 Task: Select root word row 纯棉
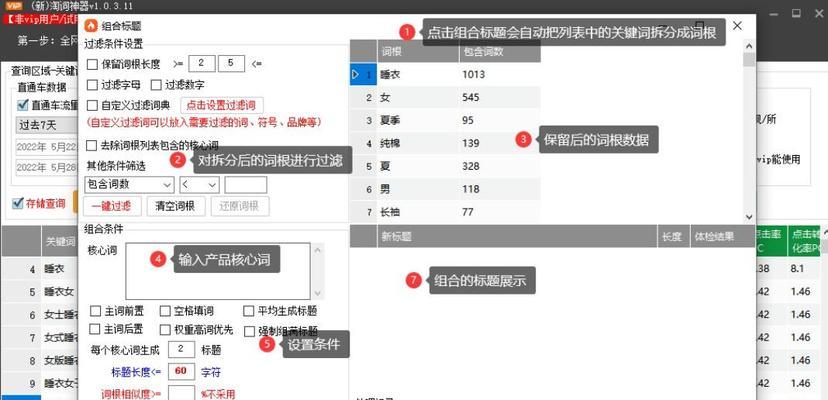[x=445, y=143]
